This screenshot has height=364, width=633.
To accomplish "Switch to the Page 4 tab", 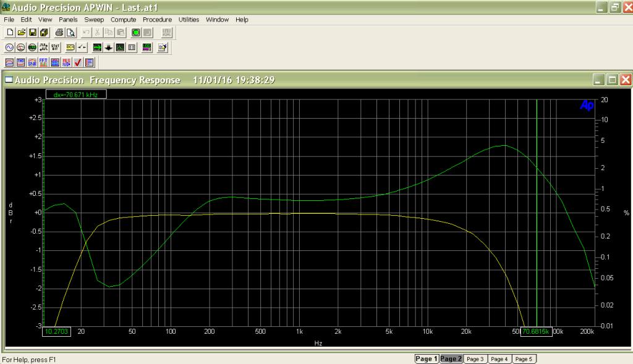I will [x=499, y=359].
